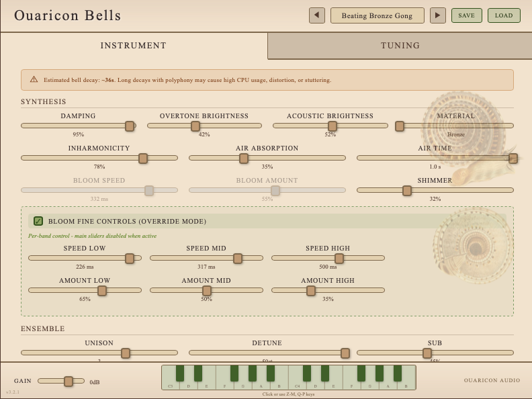Click the warning triangle icon in decay alert
The width and height of the screenshot is (532, 399).
pos(34,80)
